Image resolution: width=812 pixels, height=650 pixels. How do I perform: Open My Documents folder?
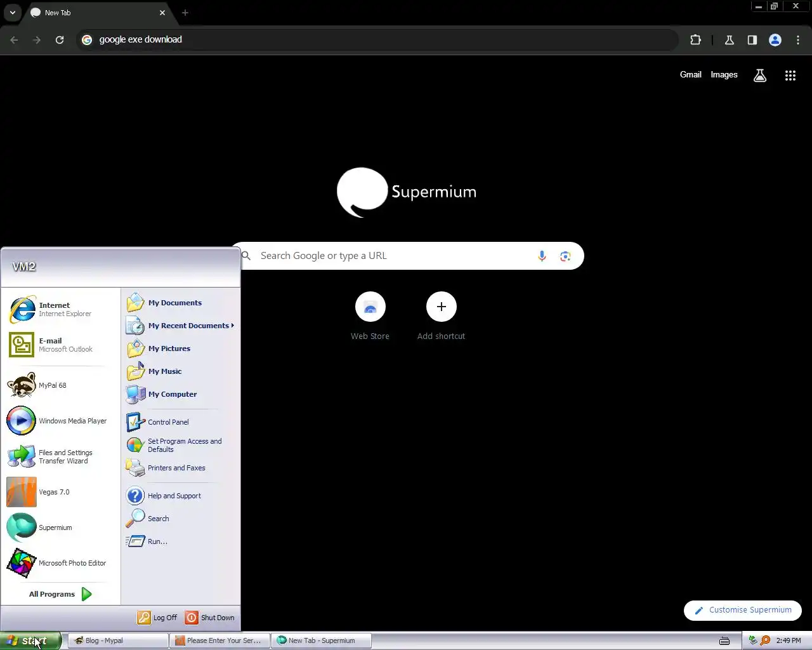pyautogui.click(x=181, y=303)
